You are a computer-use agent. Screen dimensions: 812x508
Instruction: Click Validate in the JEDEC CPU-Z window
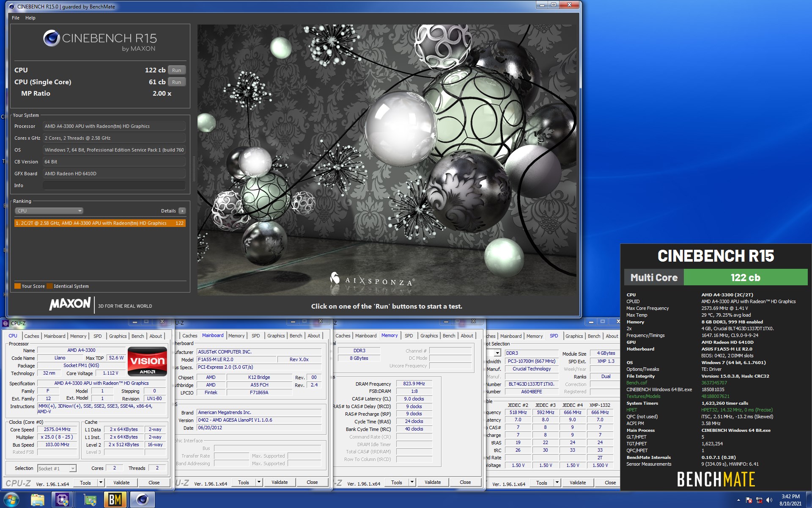pyautogui.click(x=578, y=483)
